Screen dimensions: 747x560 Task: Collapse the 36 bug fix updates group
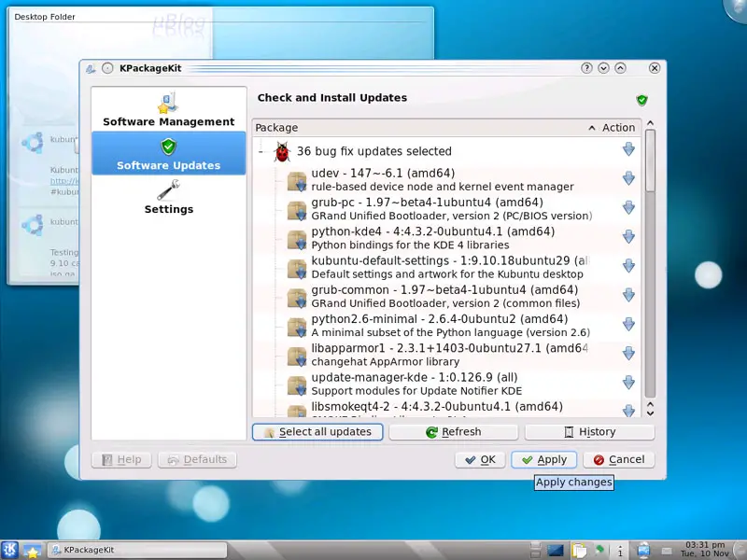click(261, 151)
